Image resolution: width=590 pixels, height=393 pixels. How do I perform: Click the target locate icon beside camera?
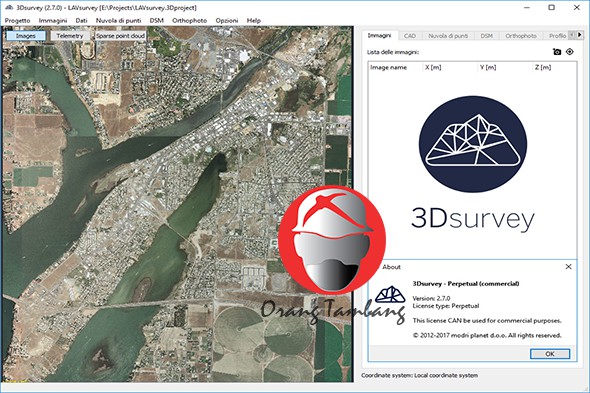[570, 52]
